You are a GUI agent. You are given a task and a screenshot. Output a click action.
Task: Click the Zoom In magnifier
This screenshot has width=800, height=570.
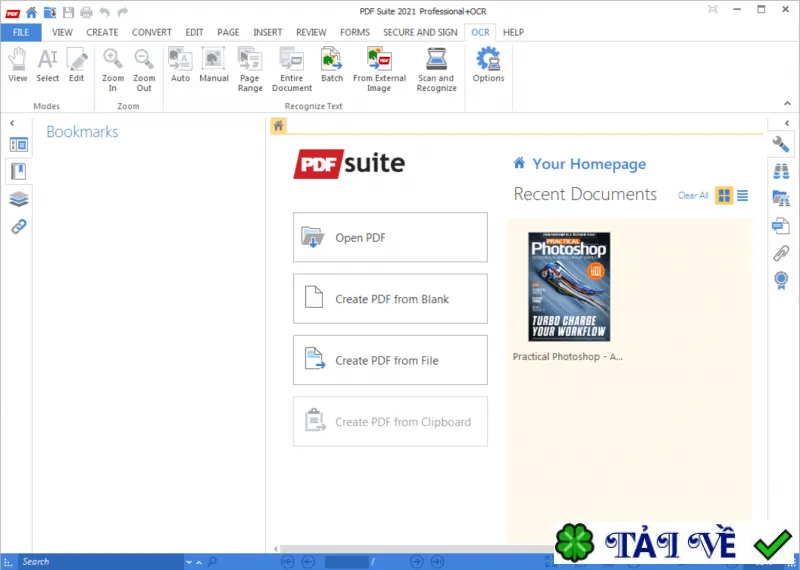(113, 70)
